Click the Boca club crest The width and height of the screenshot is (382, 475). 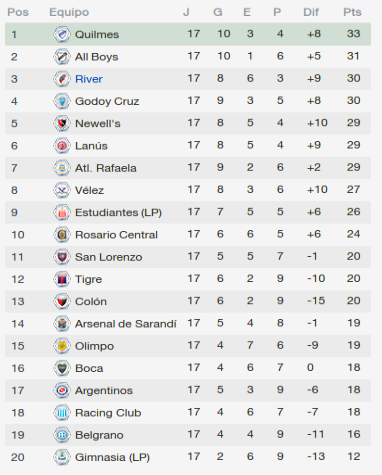(x=62, y=368)
